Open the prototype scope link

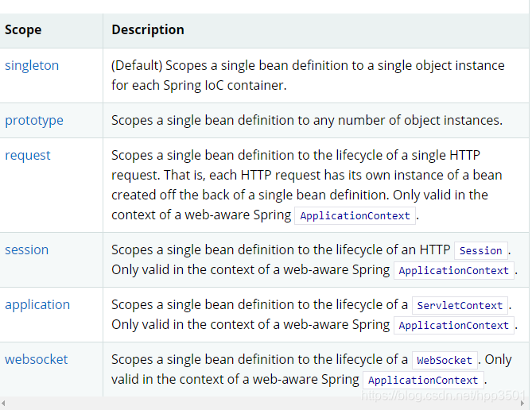coord(34,121)
